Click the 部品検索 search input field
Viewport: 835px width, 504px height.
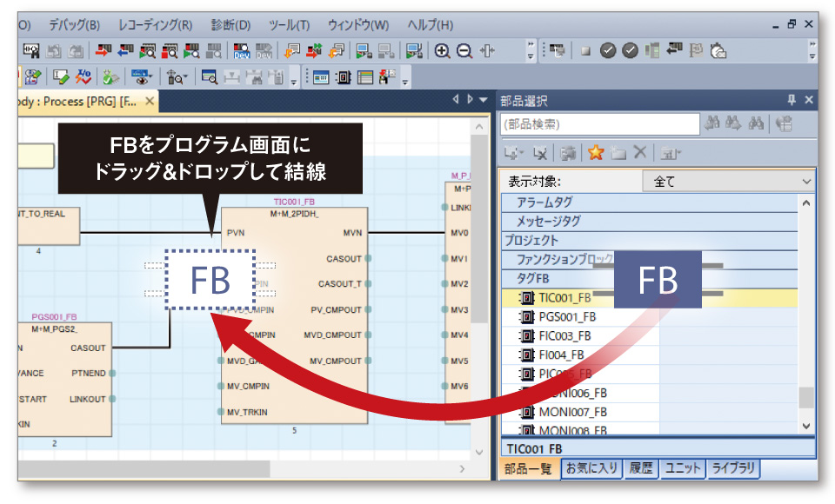(600, 124)
